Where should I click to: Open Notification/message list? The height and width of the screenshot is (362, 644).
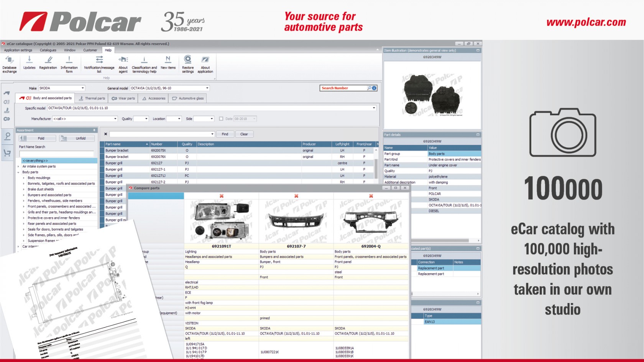(x=99, y=64)
